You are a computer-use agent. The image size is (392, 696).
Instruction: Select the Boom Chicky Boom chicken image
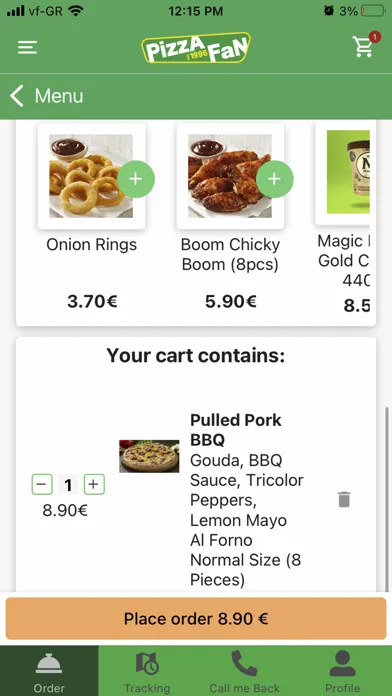point(230,176)
